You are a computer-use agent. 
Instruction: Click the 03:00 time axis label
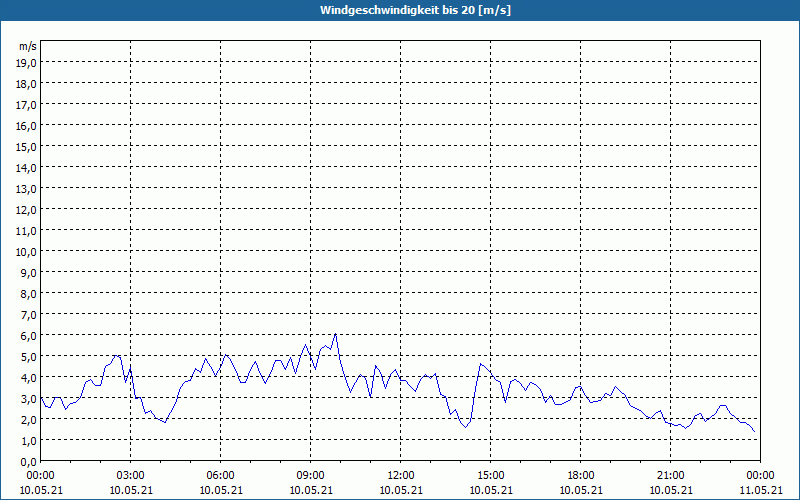click(131, 476)
